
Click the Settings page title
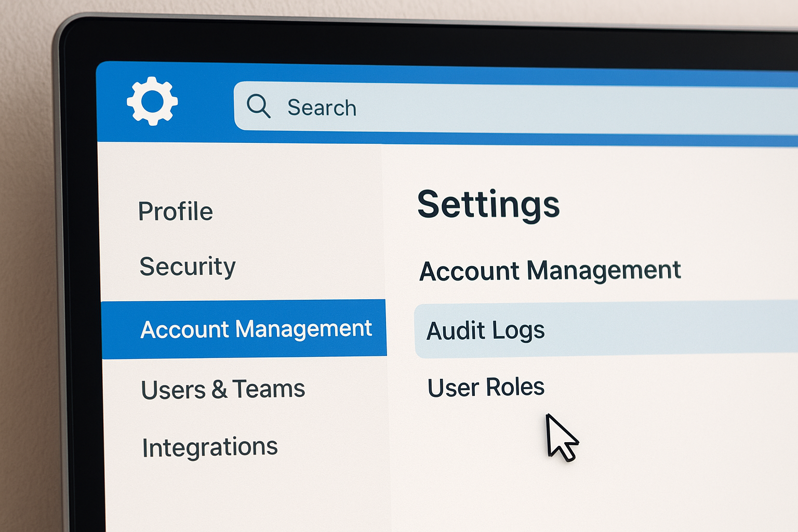pos(488,205)
